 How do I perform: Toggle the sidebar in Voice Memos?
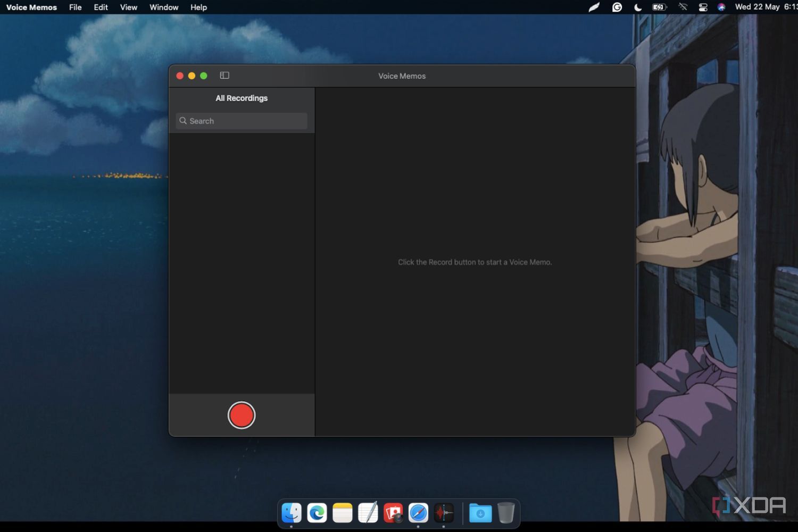tap(225, 76)
